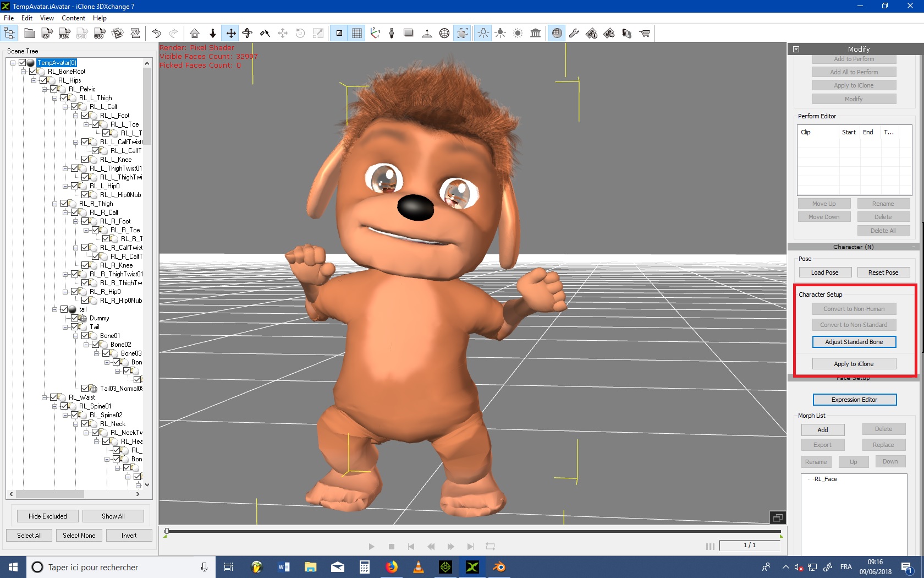Uncheck the TempAvatar(0) checkbox
This screenshot has height=578, width=924.
(x=23, y=63)
